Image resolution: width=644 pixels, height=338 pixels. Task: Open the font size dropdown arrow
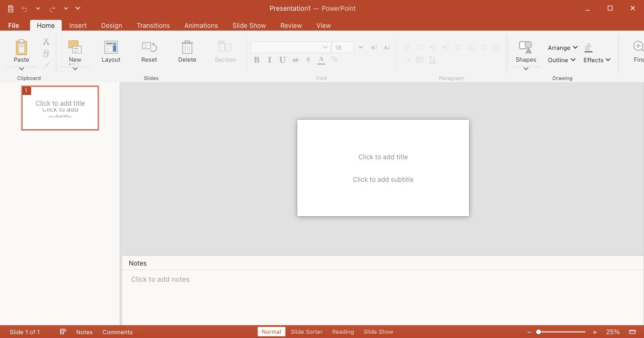361,47
